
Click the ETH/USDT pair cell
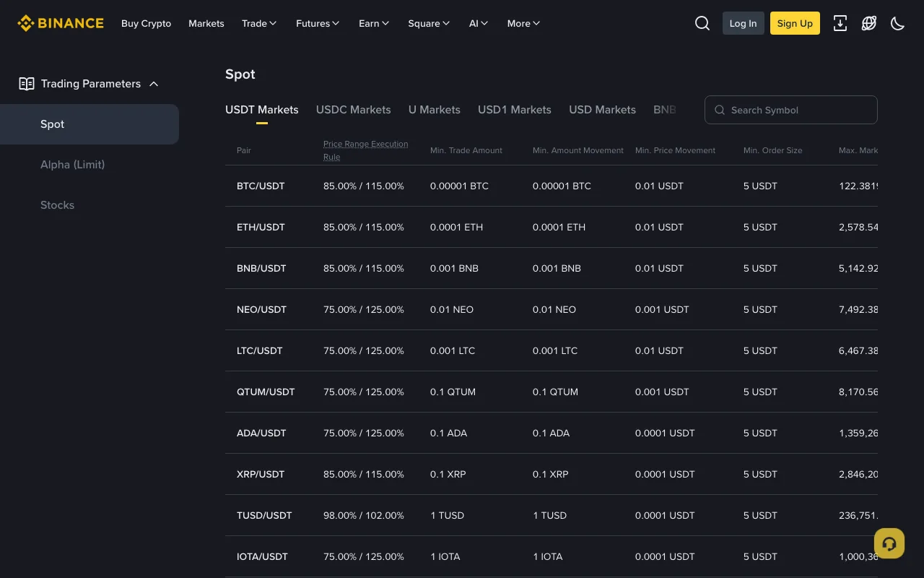[x=261, y=227]
